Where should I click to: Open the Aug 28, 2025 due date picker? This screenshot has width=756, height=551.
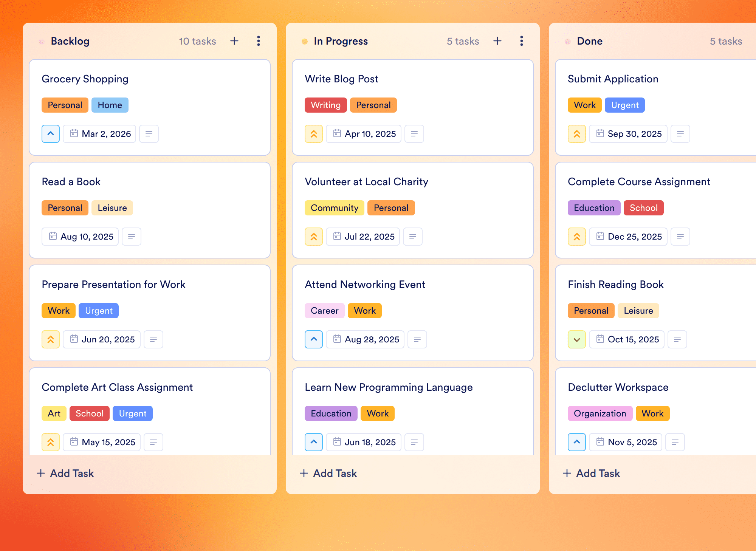pos(365,339)
